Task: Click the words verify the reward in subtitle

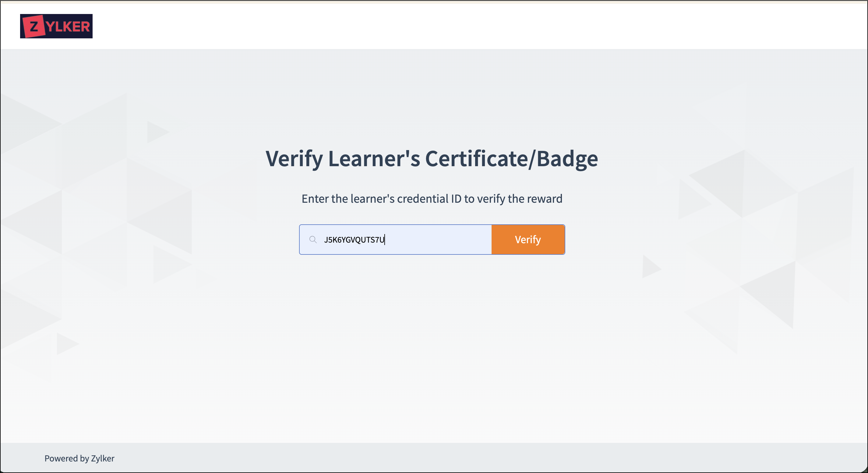Action: pos(520,199)
